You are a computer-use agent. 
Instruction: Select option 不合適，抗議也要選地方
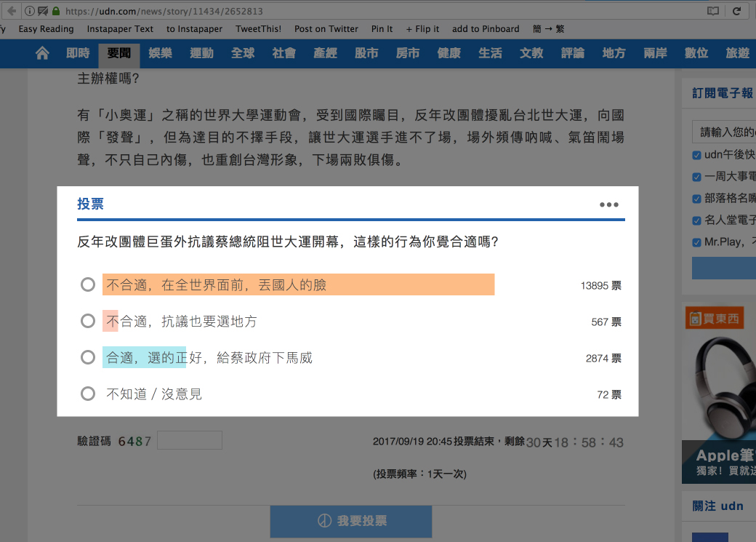pyautogui.click(x=88, y=322)
